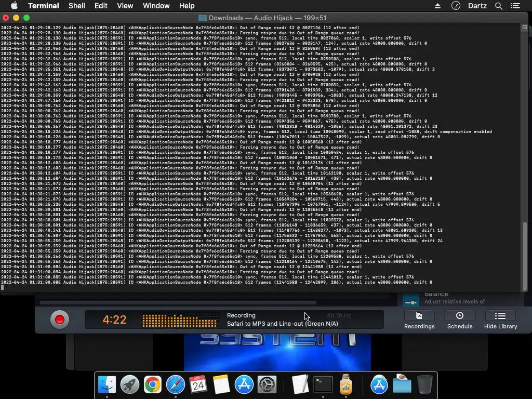The height and width of the screenshot is (399, 532).
Task: Open System Preferences from the Dock
Action: click(x=267, y=384)
